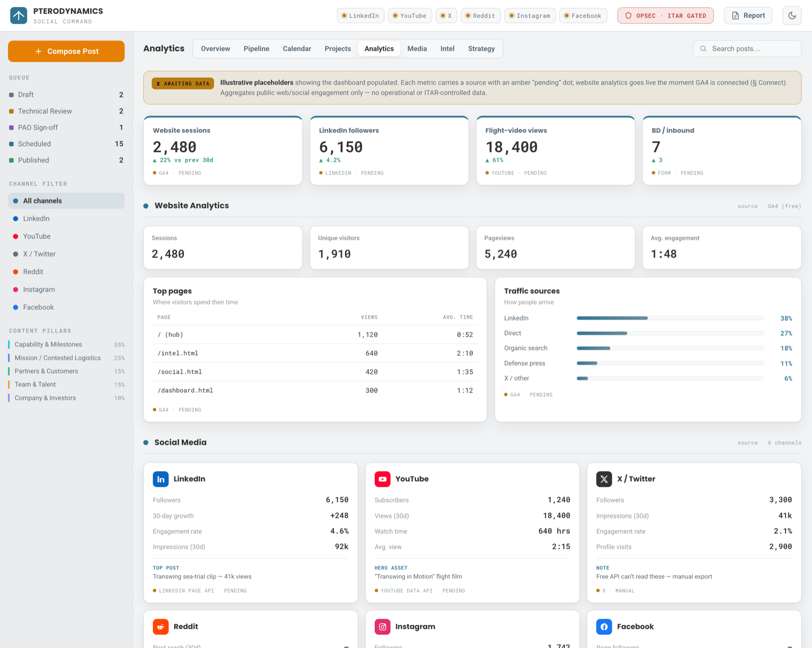Click the Reddit channel status chip

(480, 16)
